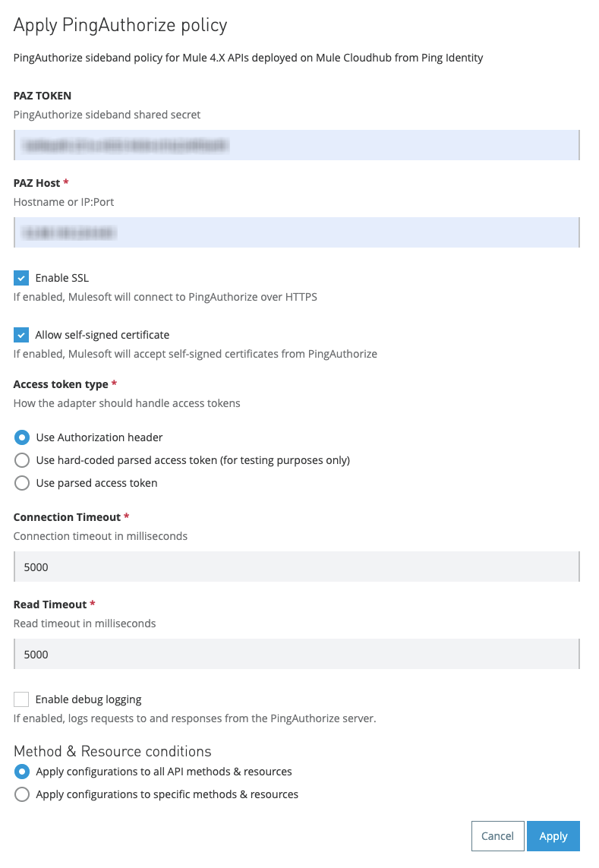The image size is (599, 868).
Task: Click the PAZ Host input field
Action: [296, 232]
